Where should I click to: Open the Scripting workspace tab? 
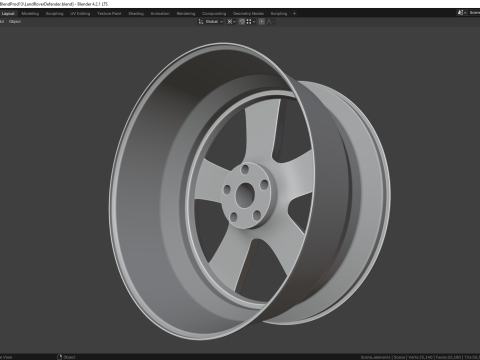tap(279, 14)
